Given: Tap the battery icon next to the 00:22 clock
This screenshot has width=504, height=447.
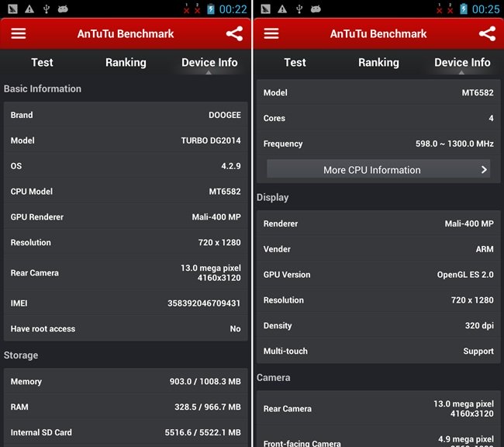Looking at the screenshot, I should click(x=211, y=9).
